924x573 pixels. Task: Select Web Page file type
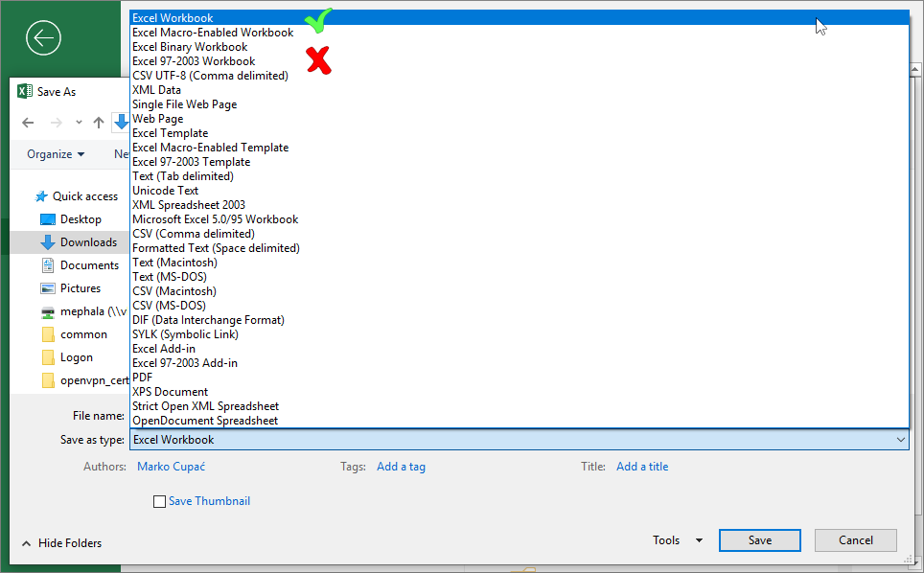click(x=520, y=119)
